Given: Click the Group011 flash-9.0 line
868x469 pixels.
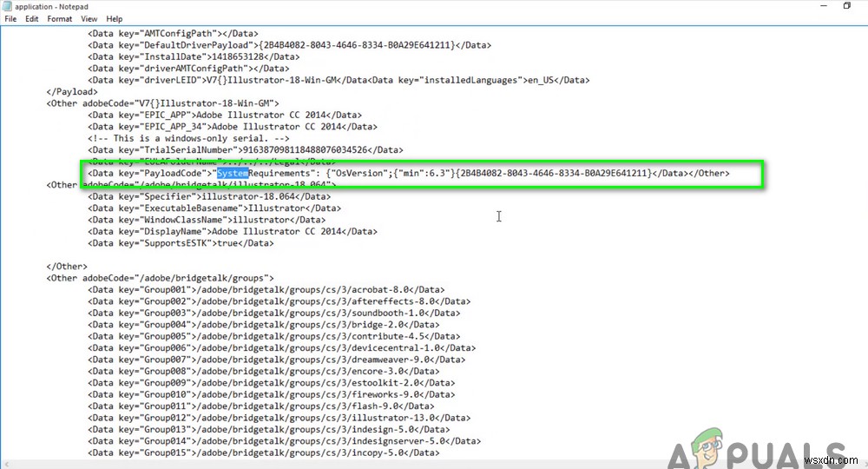Looking at the screenshot, I should coord(261,406).
